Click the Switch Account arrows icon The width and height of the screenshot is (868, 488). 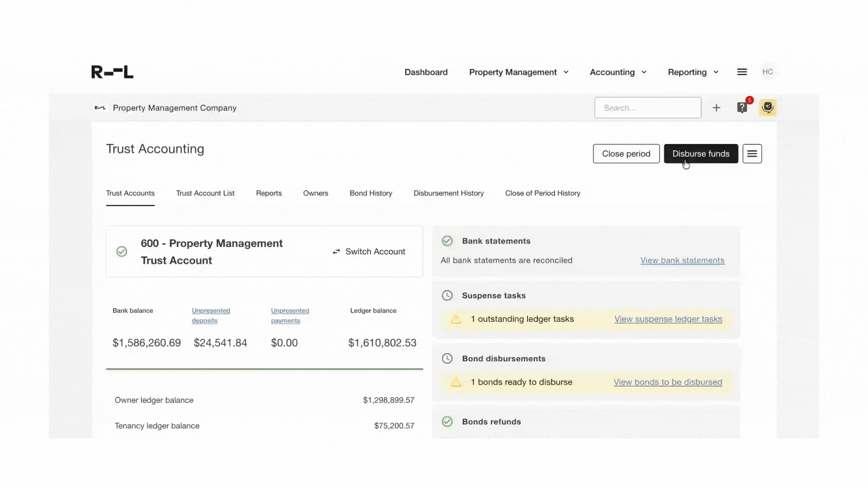[x=336, y=252]
